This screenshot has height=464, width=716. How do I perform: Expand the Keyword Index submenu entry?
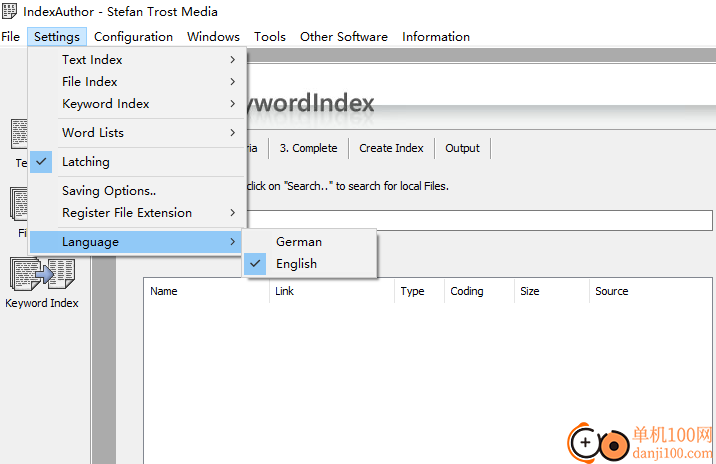point(137,104)
